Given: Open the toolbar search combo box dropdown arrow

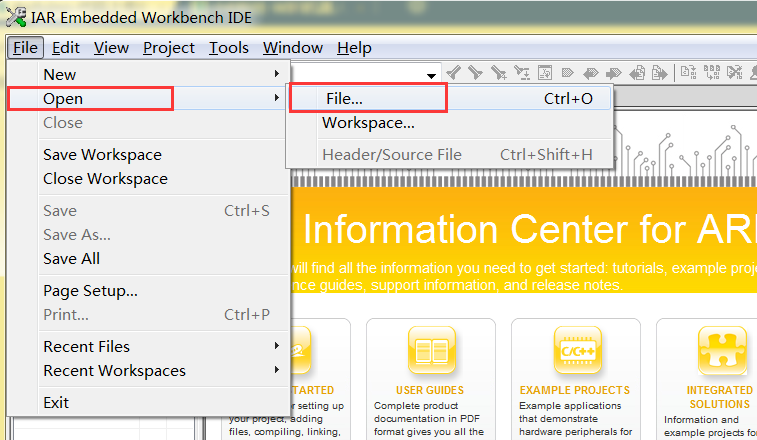Looking at the screenshot, I should pos(432,75).
